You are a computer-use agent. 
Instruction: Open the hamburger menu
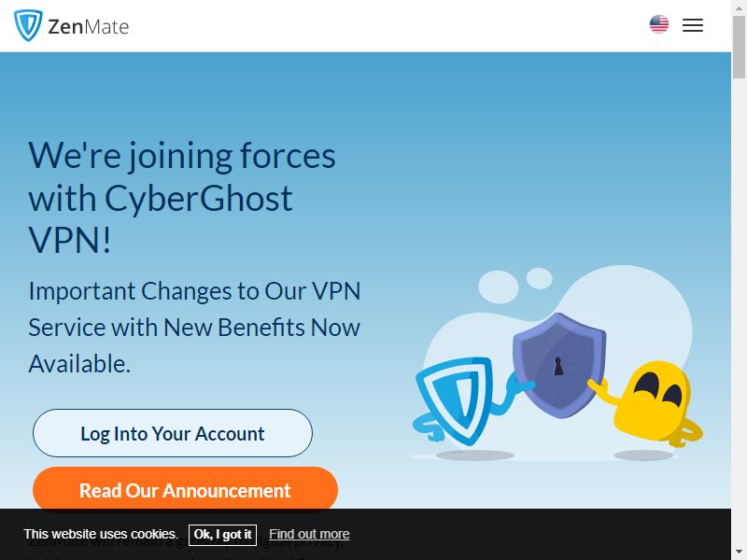[x=692, y=25]
